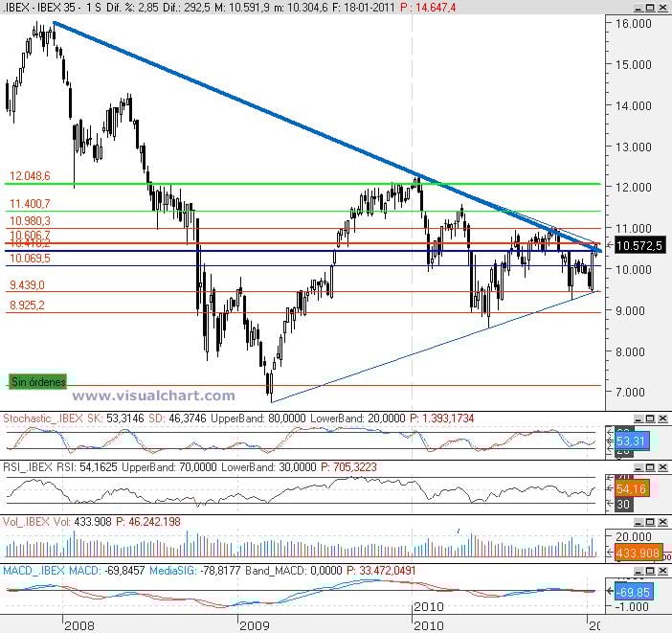Select the 10.069,5 support level label
The image size is (672, 633).
coord(30,258)
